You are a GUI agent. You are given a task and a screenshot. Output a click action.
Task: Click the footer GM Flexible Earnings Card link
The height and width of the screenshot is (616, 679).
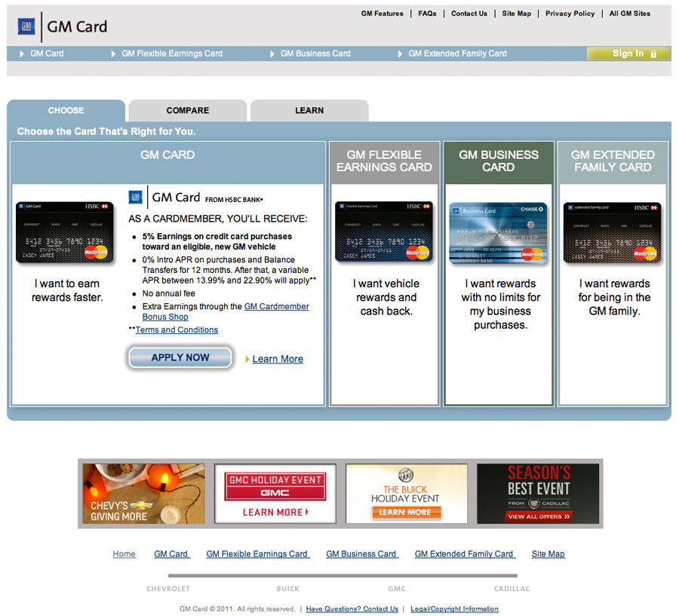pyautogui.click(x=257, y=554)
